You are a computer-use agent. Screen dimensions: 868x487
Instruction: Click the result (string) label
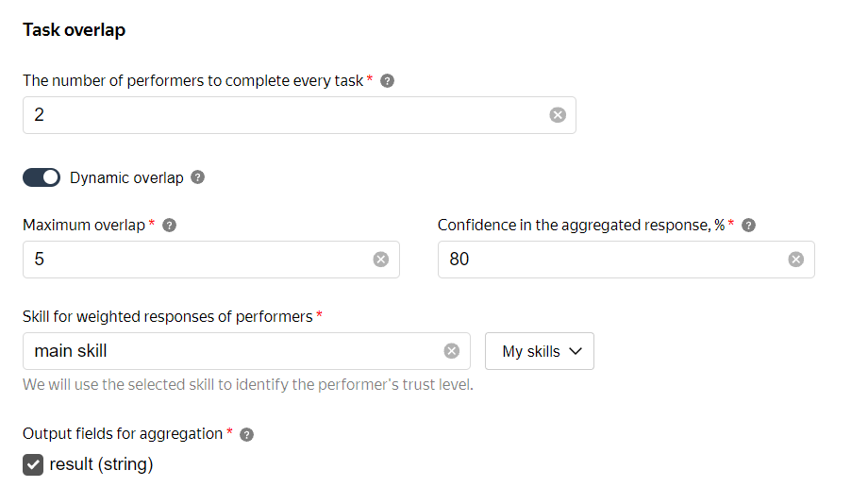point(101,464)
